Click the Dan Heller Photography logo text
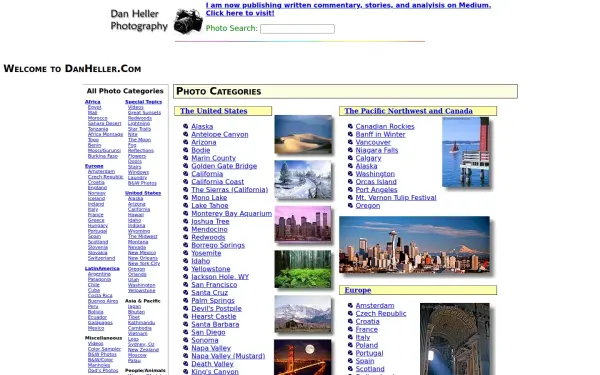Viewport: 600px width, 375px height. (139, 20)
